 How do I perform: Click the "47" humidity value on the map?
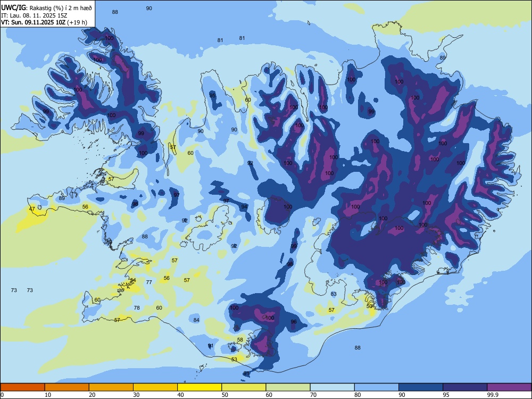pyautogui.click(x=32, y=209)
